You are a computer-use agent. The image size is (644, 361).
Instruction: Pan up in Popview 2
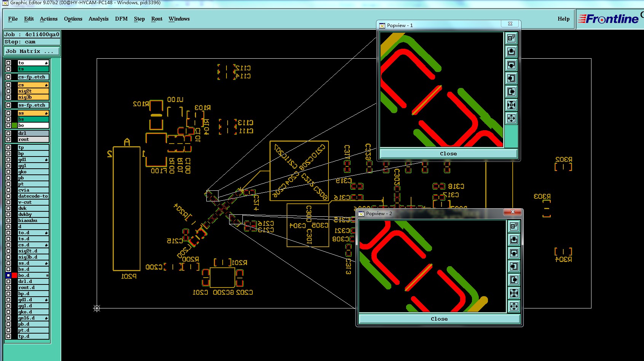pyautogui.click(x=514, y=240)
